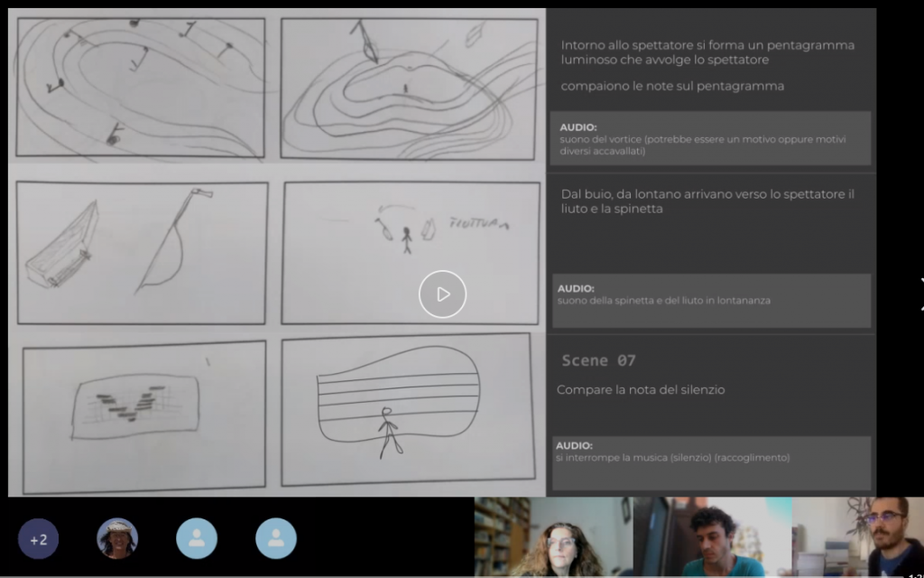Click sketch of stick figure between two instruments
Screen dimensions: 924x578
click(410, 252)
